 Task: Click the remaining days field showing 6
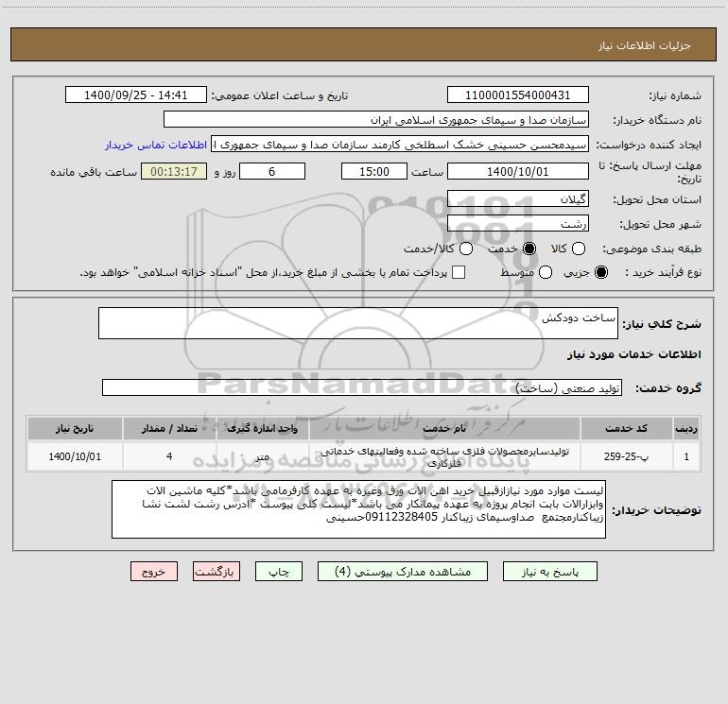coord(272,171)
